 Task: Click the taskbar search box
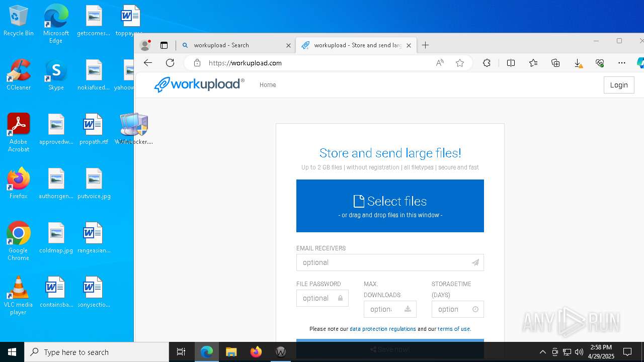[x=97, y=352]
